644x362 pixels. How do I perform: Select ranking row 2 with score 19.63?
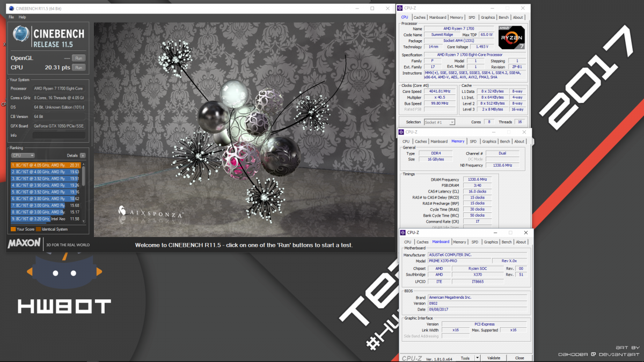pyautogui.click(x=46, y=172)
